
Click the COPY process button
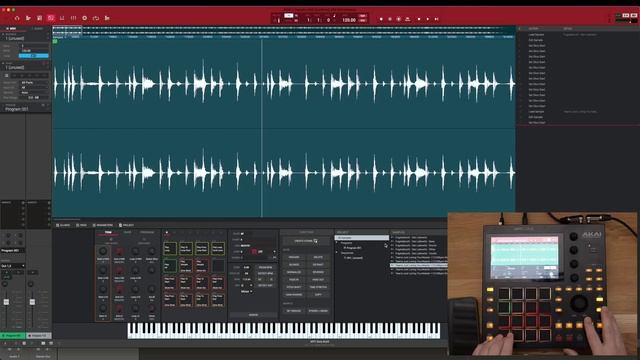click(x=318, y=294)
